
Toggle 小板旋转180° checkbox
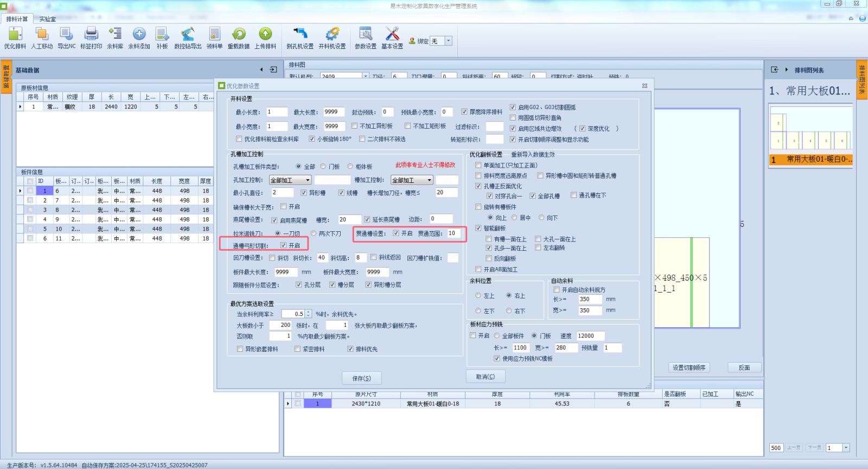click(312, 139)
